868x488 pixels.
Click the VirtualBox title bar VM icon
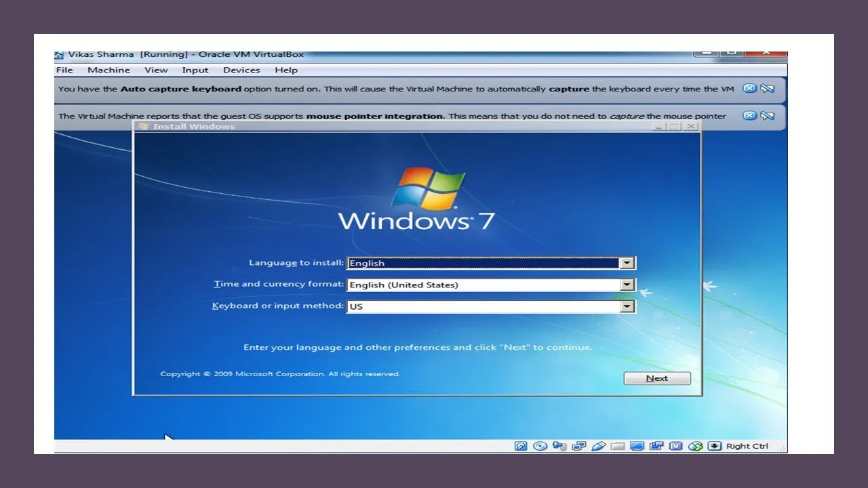(x=60, y=55)
